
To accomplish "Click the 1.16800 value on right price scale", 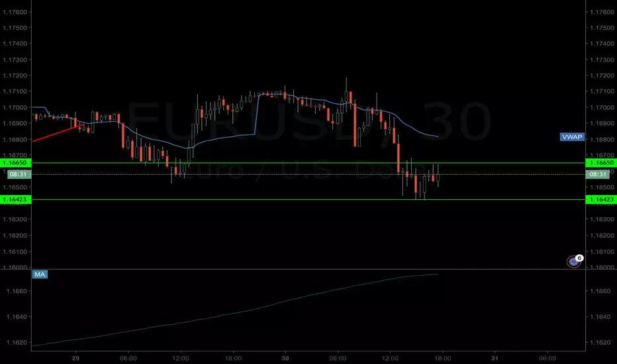I will coord(602,139).
